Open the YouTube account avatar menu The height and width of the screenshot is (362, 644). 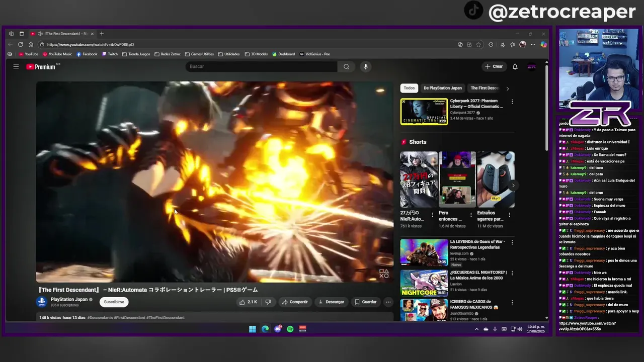pos(532,66)
